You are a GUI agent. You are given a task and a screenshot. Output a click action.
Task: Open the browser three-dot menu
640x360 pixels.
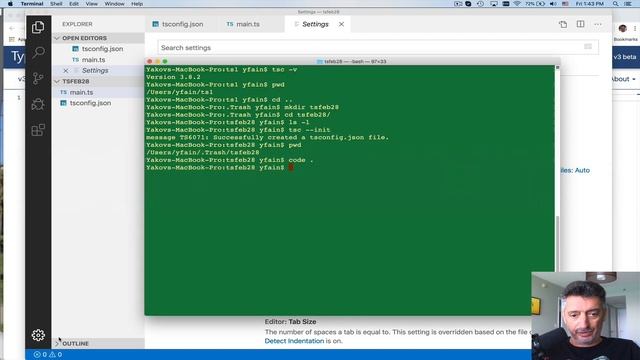point(635,28)
